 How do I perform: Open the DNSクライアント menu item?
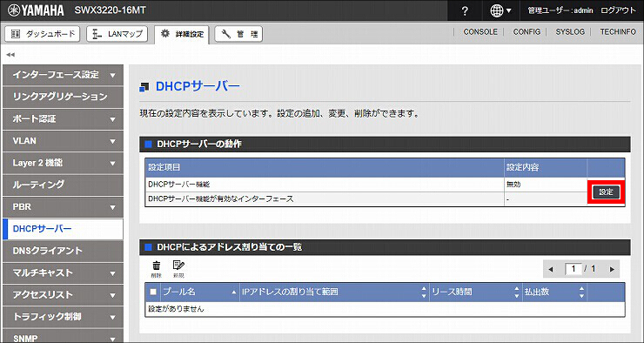tap(63, 251)
